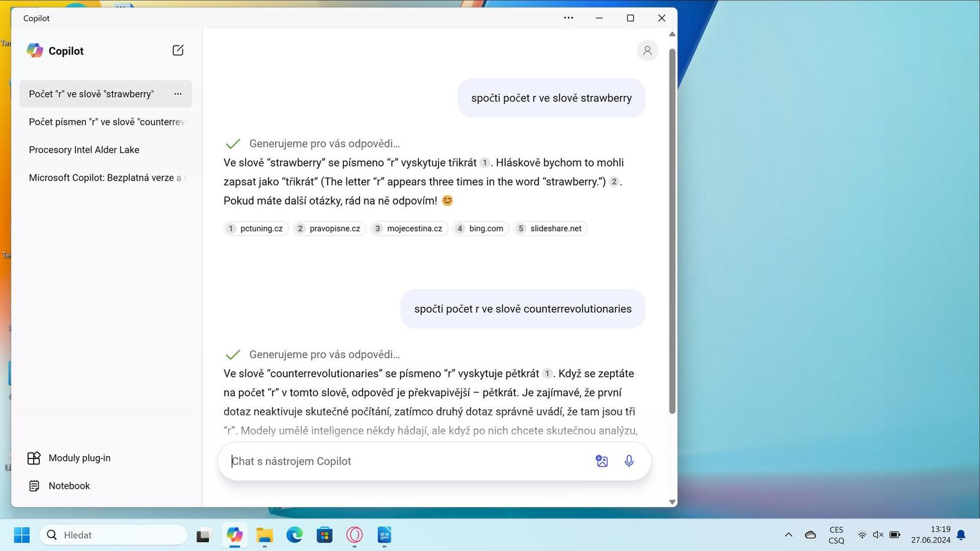Open Task View in the taskbar
The image size is (980, 551).
(203, 535)
